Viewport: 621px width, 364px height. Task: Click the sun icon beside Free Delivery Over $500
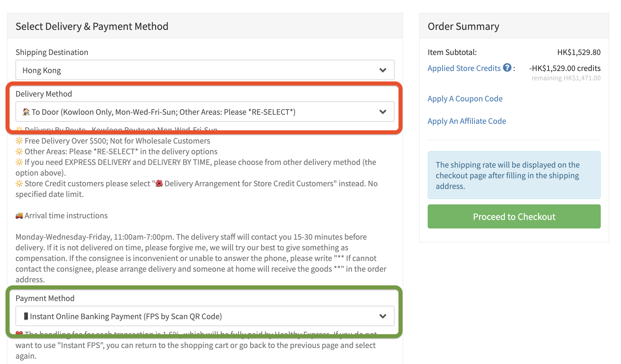pyautogui.click(x=19, y=141)
